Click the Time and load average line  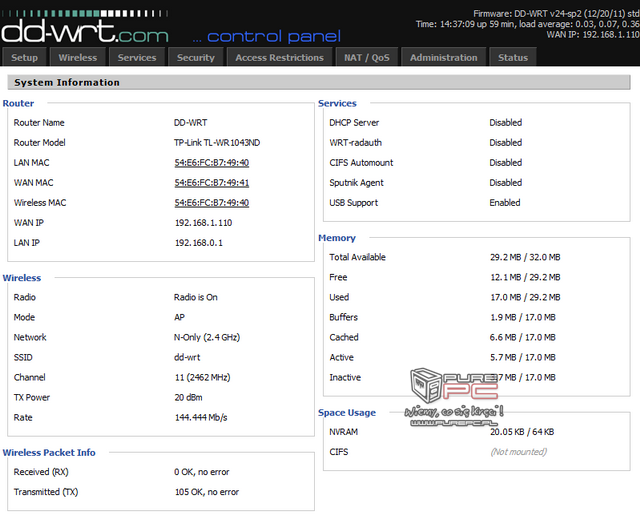(x=527, y=24)
